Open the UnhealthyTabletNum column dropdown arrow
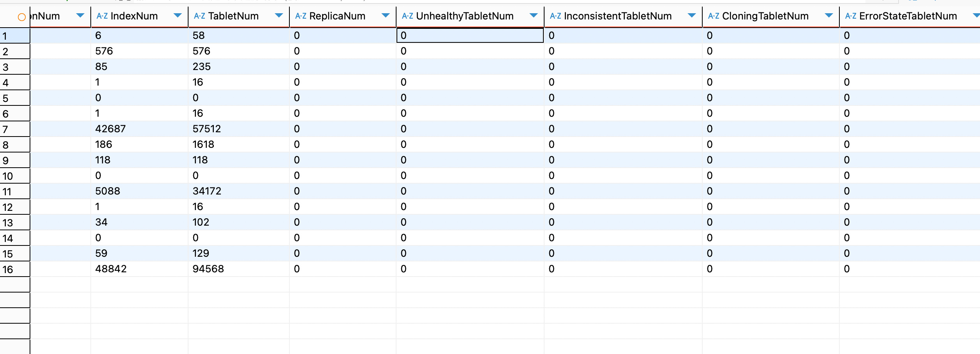The height and width of the screenshot is (354, 980). (x=534, y=16)
